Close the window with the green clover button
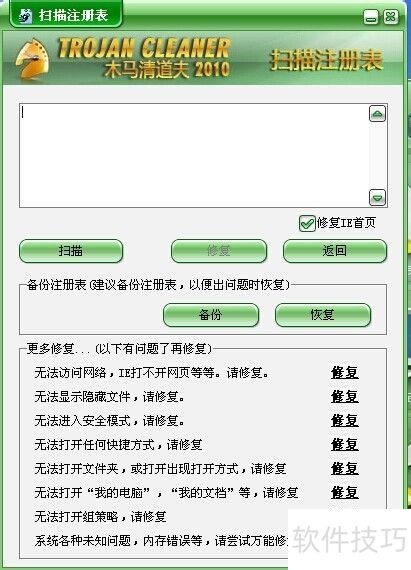Image resolution: width=411 pixels, height=570 pixels. 391,17
